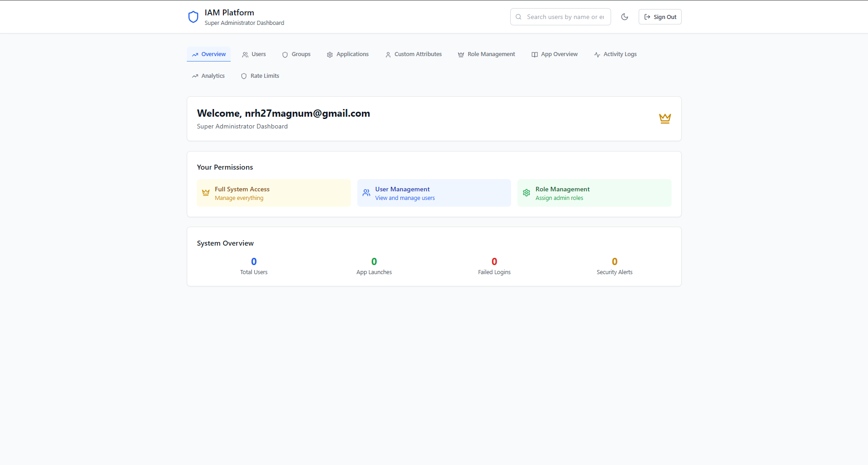Open the Applications tab

(347, 54)
